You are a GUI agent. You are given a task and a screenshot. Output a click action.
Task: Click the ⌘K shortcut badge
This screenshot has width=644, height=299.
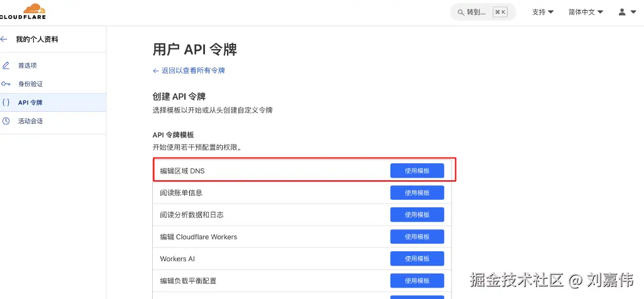coord(500,13)
